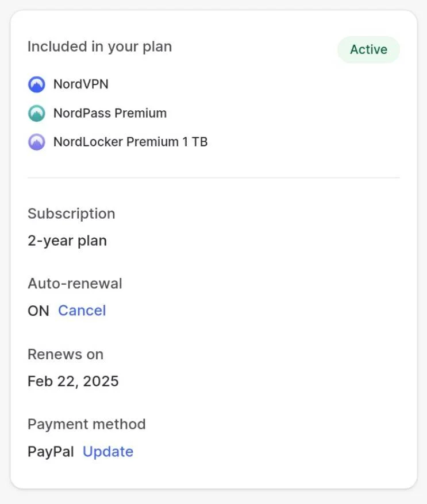Cancel the auto-renewal
The width and height of the screenshot is (427, 504).
pos(82,311)
